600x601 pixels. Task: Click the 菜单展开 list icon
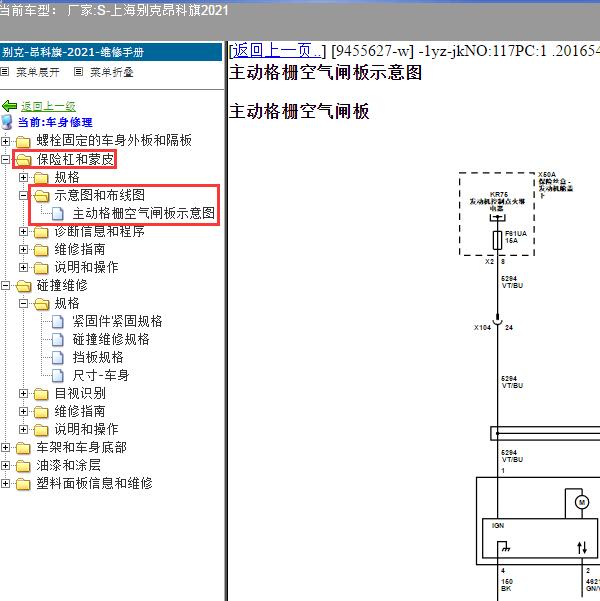[x=5, y=72]
